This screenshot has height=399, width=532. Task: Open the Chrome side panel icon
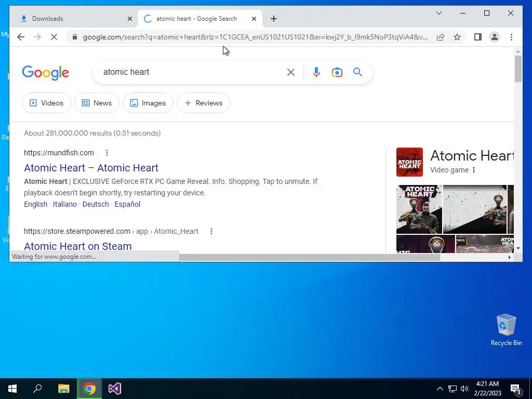(x=478, y=37)
